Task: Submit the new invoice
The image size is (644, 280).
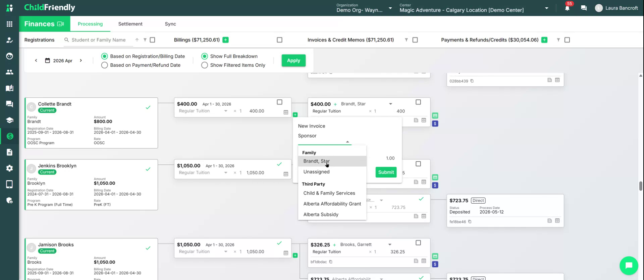Action: (386, 172)
